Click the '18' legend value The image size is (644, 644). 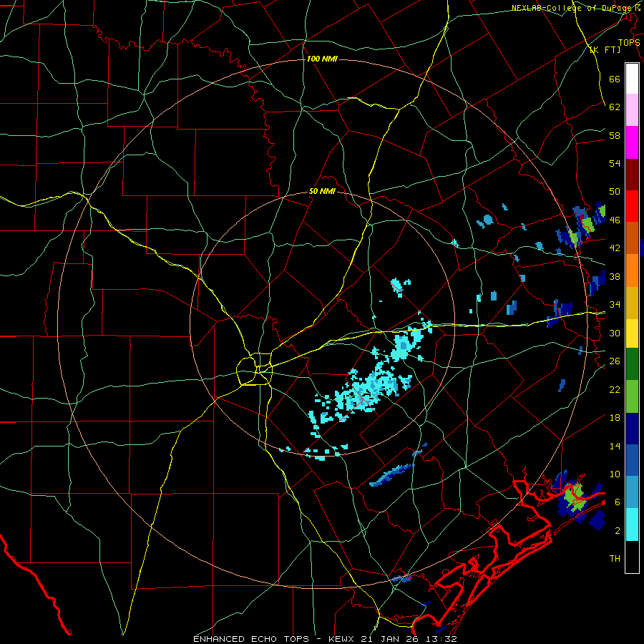[x=615, y=418]
